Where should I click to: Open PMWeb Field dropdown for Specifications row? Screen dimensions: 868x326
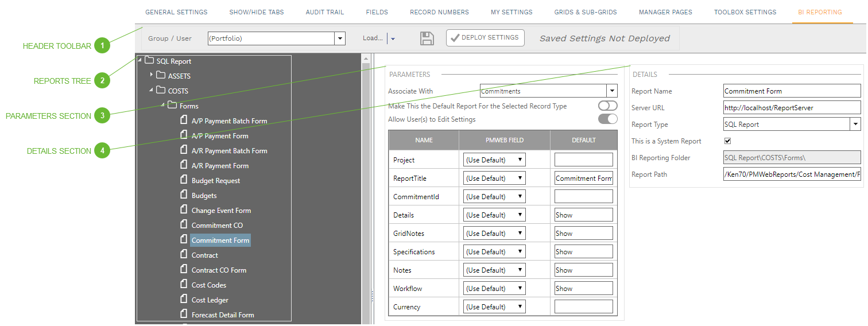tap(494, 251)
